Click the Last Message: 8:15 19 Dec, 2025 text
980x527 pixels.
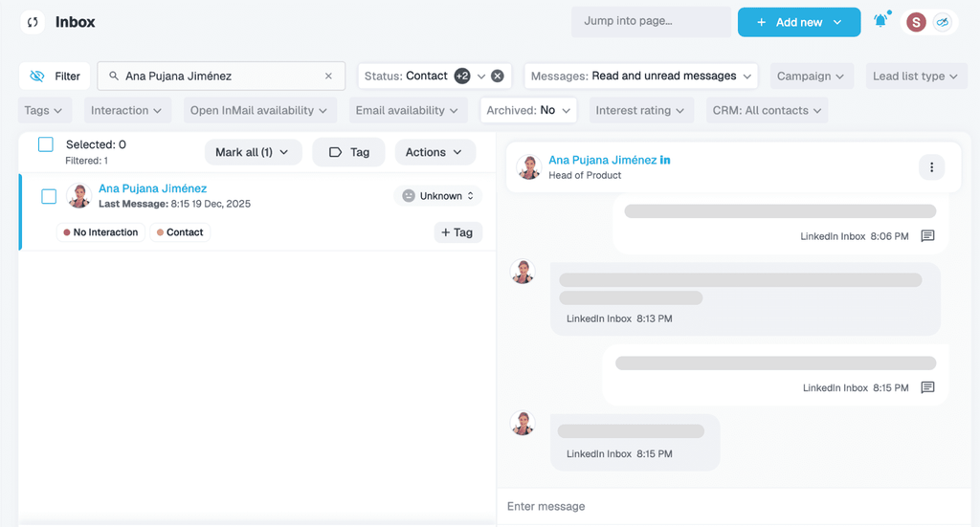pos(174,204)
